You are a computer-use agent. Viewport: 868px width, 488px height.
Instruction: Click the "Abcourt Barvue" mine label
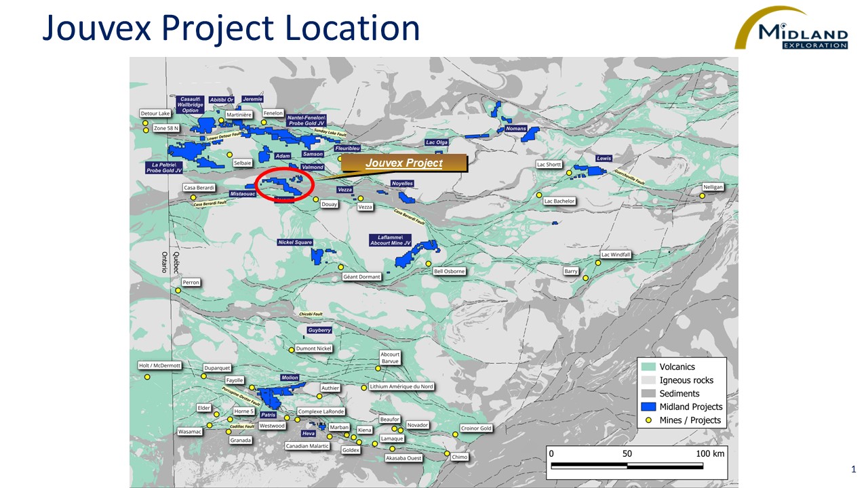pyautogui.click(x=390, y=358)
